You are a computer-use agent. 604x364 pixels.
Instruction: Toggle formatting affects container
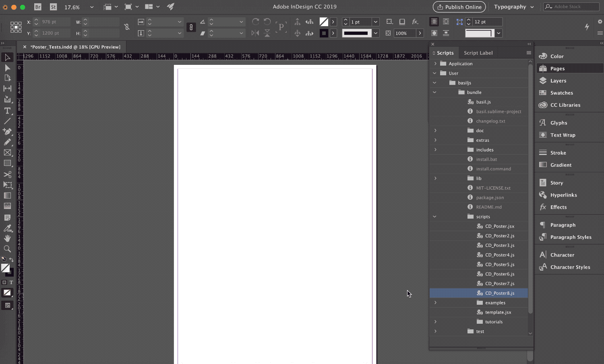[x=4, y=282]
